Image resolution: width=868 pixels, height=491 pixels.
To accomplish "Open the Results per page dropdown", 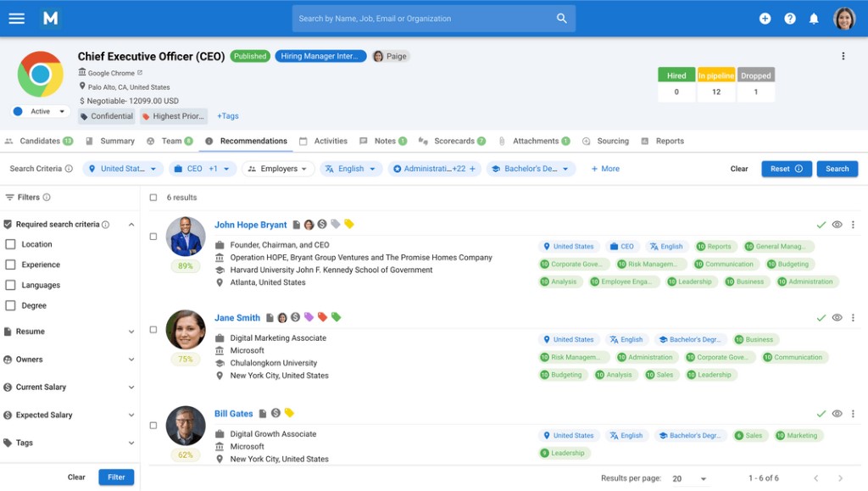I will pyautogui.click(x=689, y=479).
